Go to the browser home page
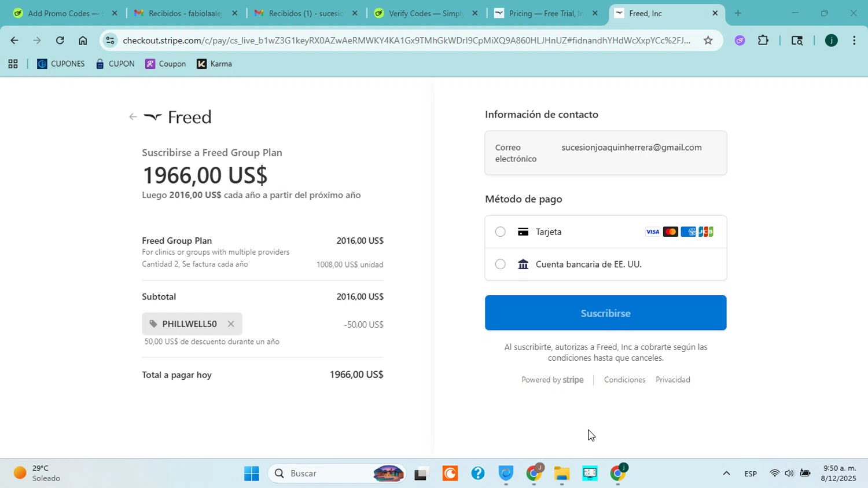The height and width of the screenshot is (488, 868). coord(83,41)
